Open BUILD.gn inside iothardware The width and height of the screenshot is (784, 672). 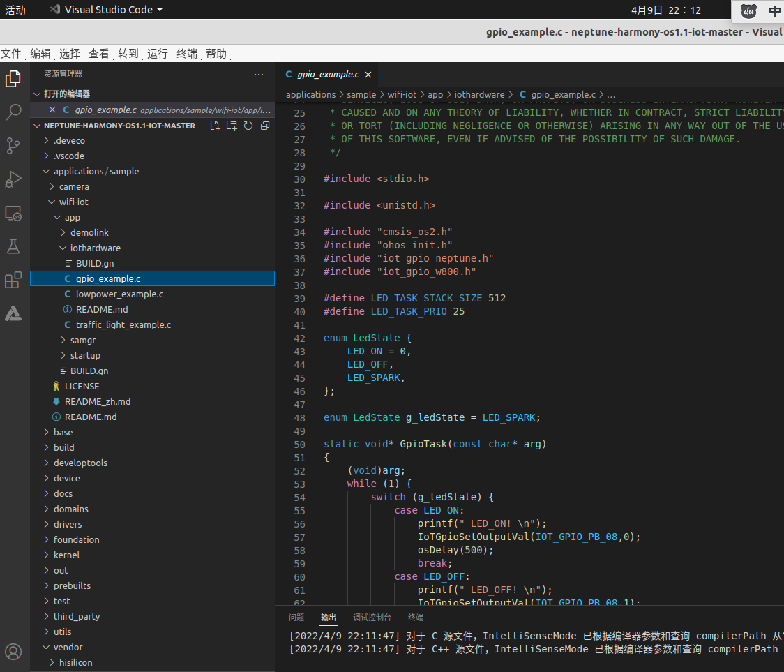[153, 264]
